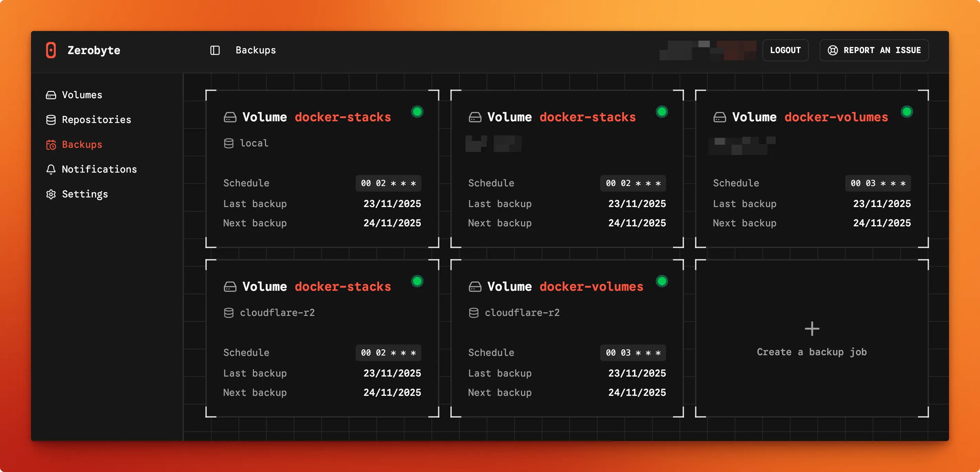The image size is (980, 472).
Task: Toggle status indicator on docker-volumes cloudflare-r2 card
Action: [x=662, y=281]
